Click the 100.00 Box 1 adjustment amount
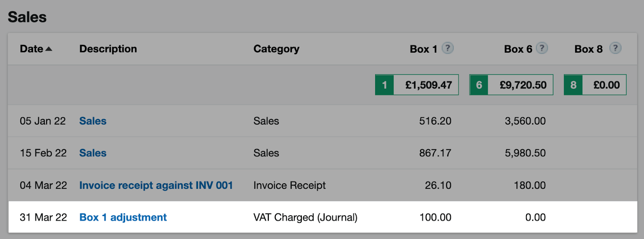Screen dimensions: 644x239 click(x=435, y=217)
